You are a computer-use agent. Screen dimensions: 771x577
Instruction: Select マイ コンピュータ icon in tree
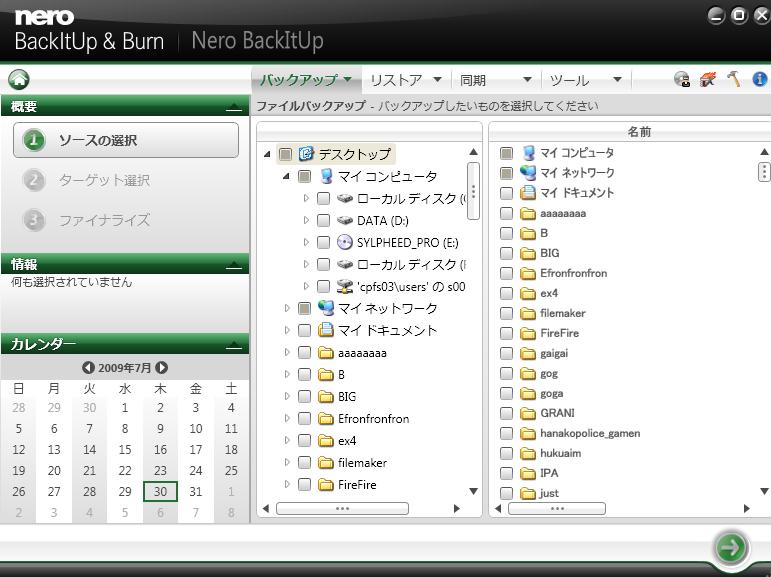326,176
